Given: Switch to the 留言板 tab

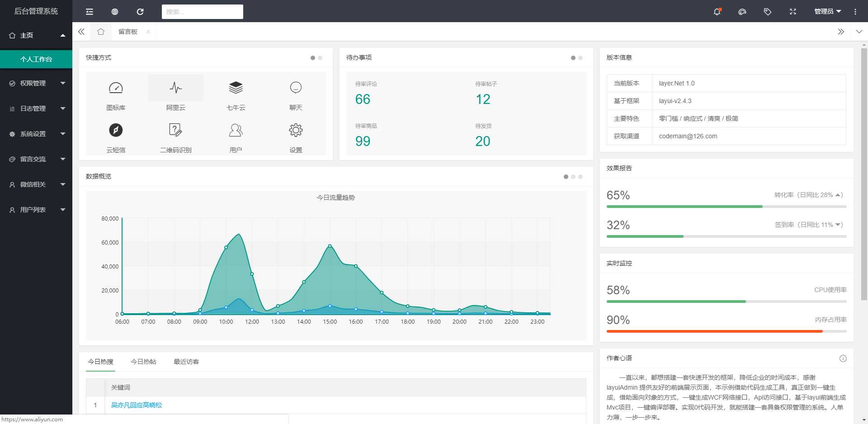Looking at the screenshot, I should pos(128,32).
